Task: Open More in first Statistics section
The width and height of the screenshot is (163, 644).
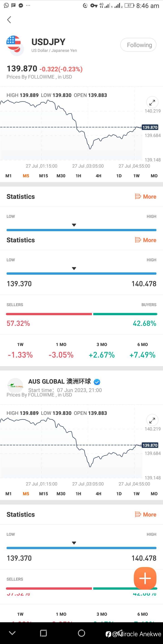Action: [x=146, y=197]
